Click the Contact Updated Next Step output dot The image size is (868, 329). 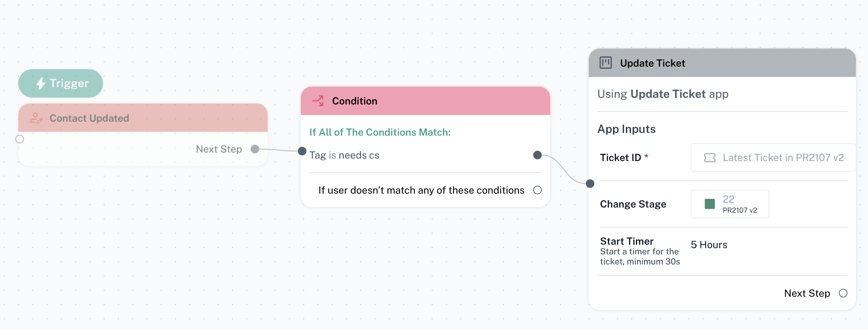[255, 149]
